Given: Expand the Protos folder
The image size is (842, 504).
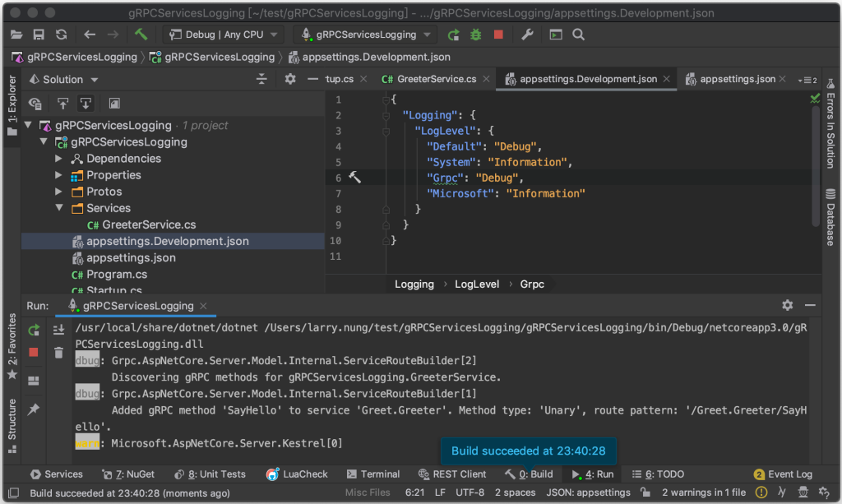Looking at the screenshot, I should (x=58, y=192).
